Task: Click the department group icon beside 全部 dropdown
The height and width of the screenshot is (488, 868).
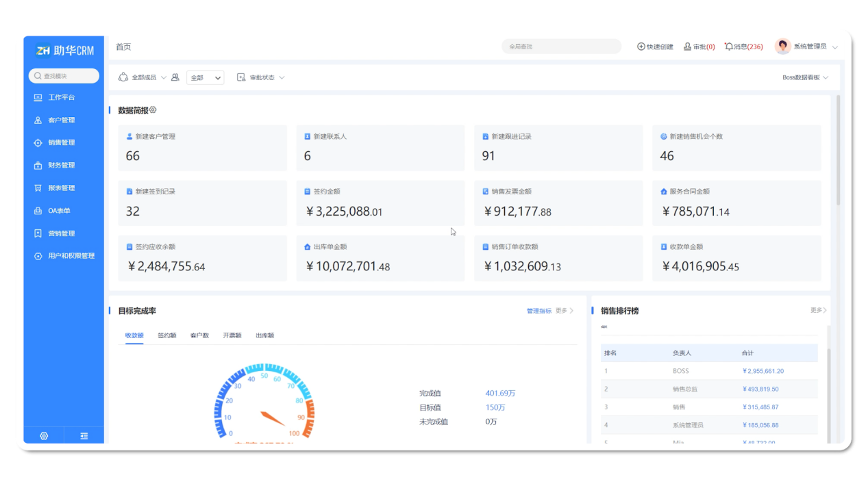Action: [175, 77]
